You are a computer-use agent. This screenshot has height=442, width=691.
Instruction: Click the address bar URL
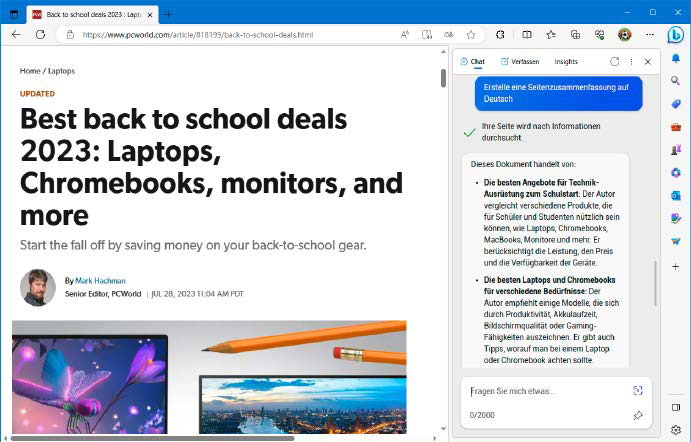coord(198,35)
